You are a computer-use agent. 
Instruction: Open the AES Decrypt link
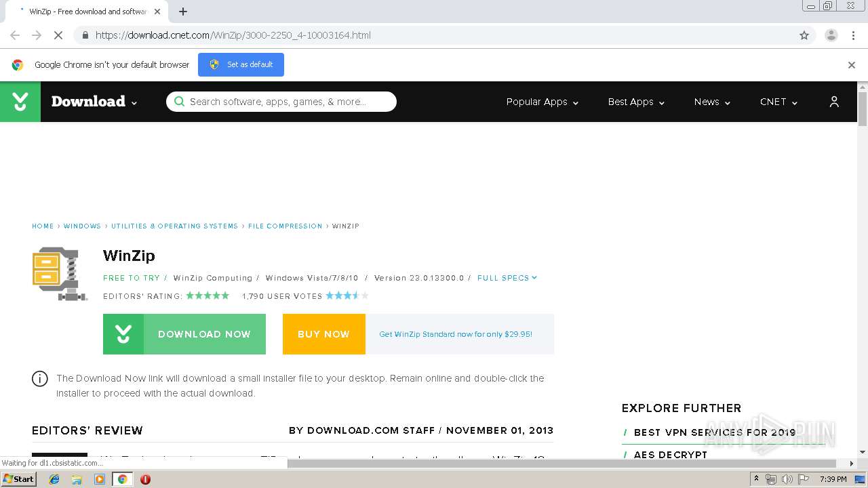click(671, 455)
